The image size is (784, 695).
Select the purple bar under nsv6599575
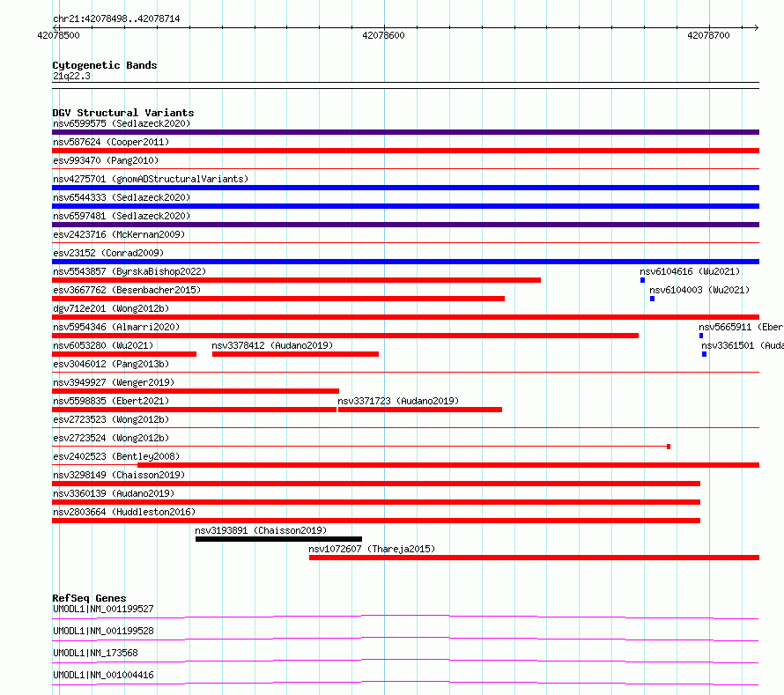(x=405, y=132)
